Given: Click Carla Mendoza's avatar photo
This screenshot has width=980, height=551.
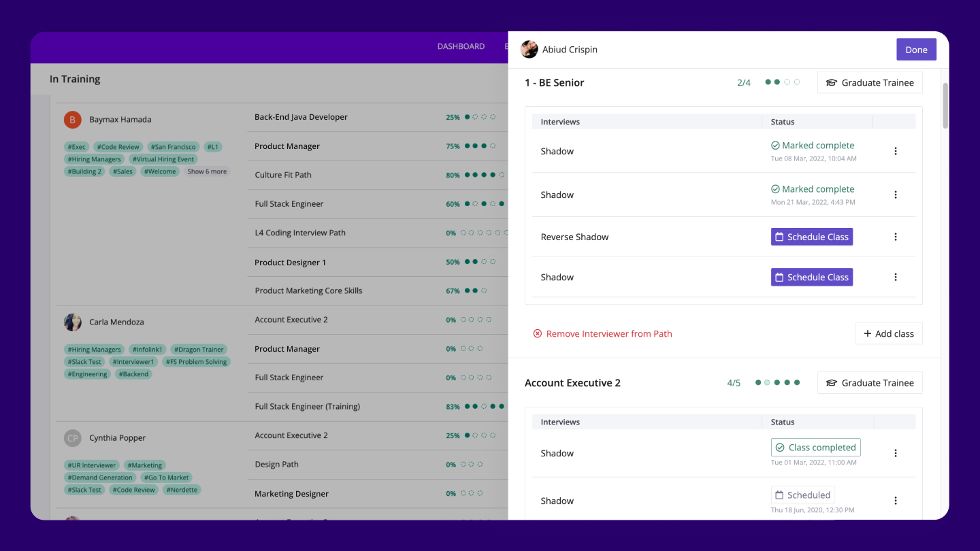Looking at the screenshot, I should click(73, 322).
